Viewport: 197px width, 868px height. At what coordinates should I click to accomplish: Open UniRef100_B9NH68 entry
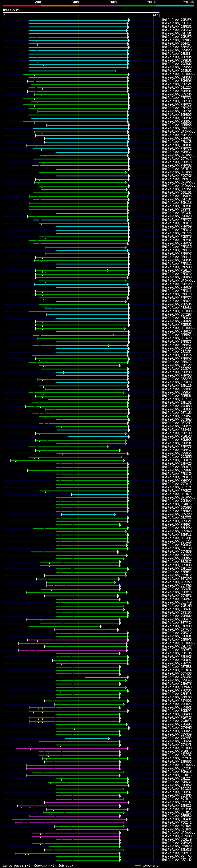177,440
